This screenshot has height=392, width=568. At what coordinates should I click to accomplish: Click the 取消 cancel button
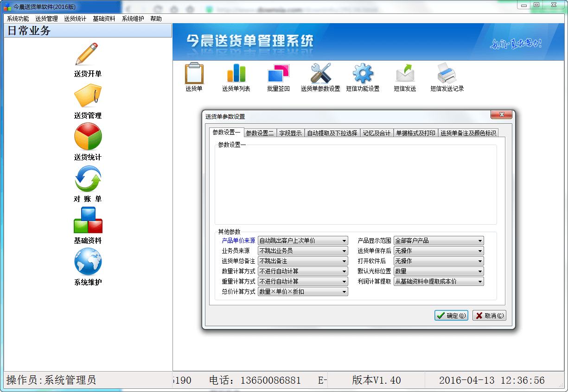tap(489, 316)
